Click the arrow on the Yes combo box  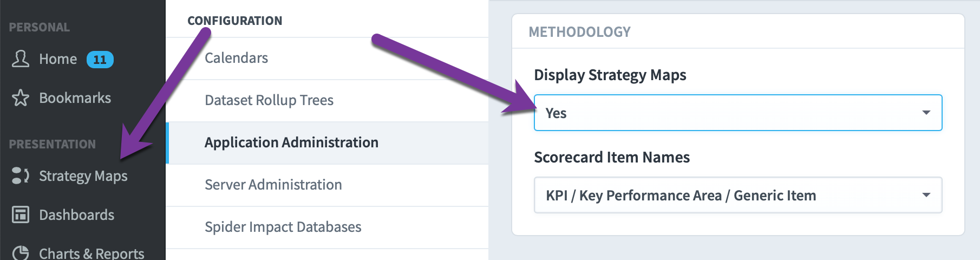pos(926,113)
